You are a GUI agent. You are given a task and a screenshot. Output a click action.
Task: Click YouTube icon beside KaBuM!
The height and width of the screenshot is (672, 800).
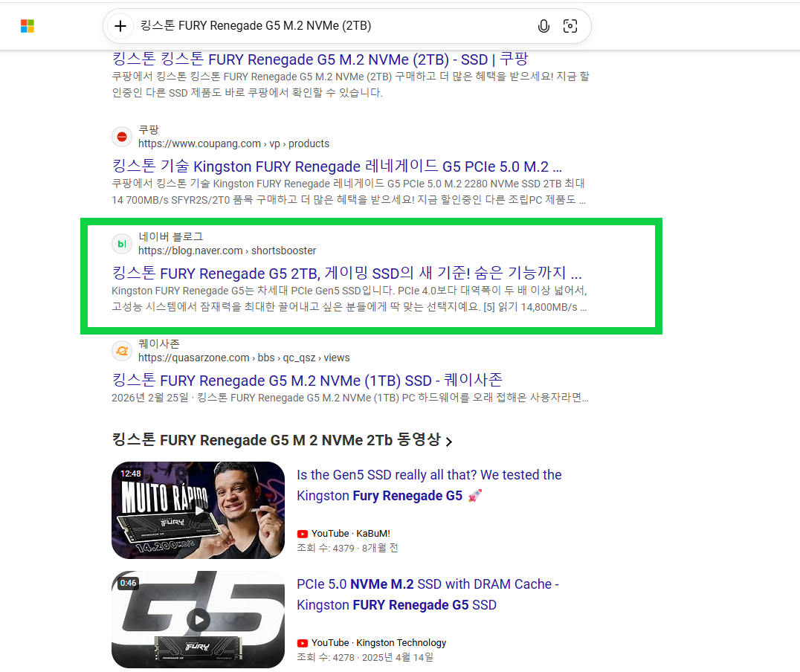(303, 534)
